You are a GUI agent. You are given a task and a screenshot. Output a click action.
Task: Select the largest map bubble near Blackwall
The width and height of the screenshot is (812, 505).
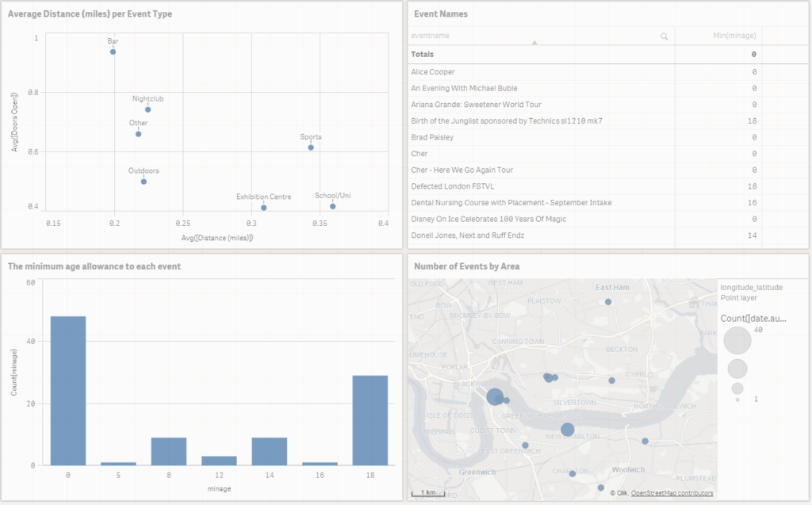click(x=495, y=397)
